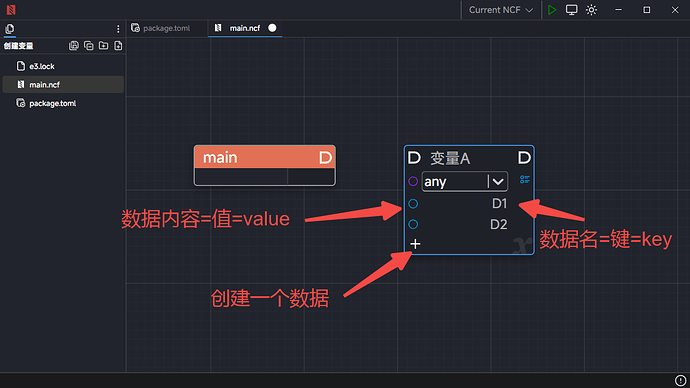Image resolution: width=690 pixels, height=388 pixels.
Task: Create a new folder in explorer
Action: (103, 46)
